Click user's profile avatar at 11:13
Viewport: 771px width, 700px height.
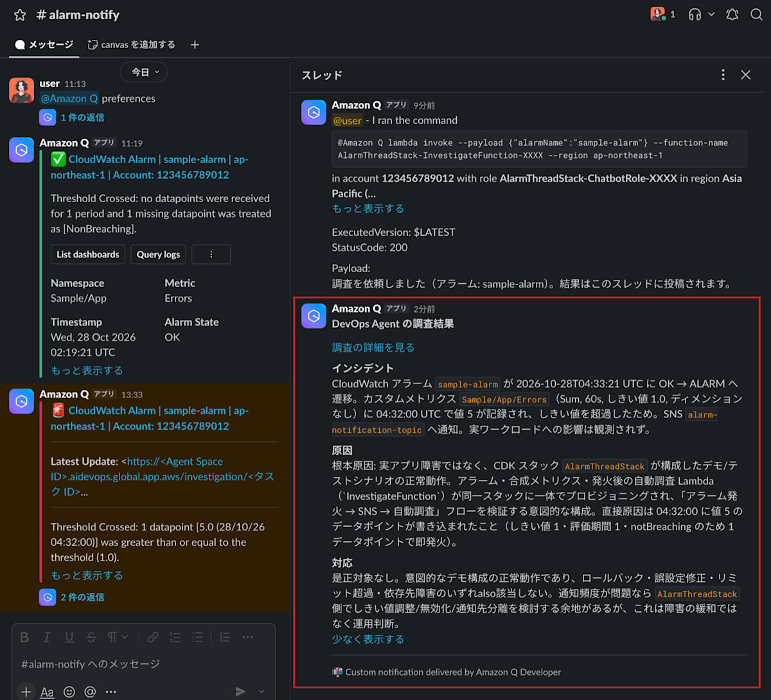(21, 91)
